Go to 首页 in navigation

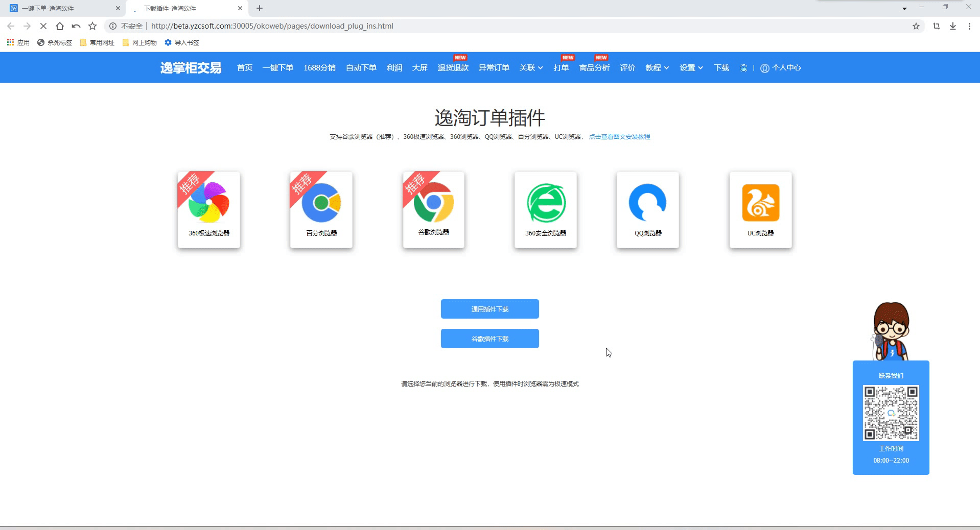pyautogui.click(x=245, y=68)
